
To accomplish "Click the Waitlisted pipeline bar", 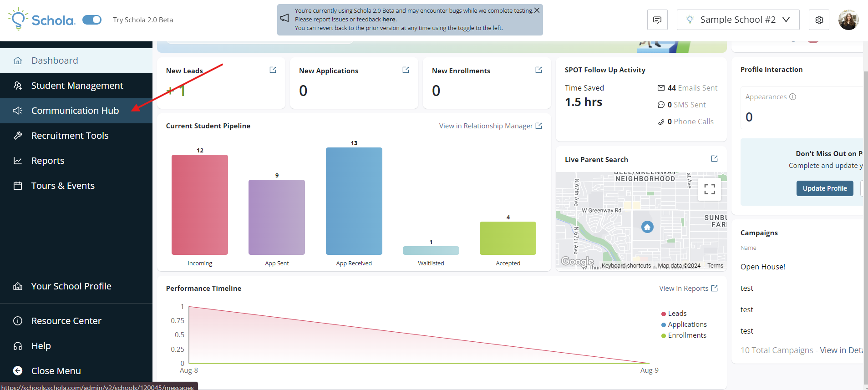I will (x=431, y=250).
